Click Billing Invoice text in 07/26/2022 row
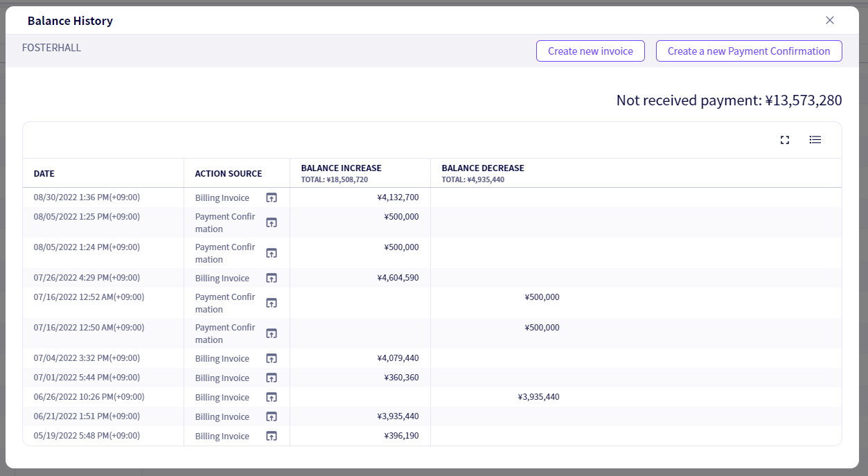Image resolution: width=868 pixels, height=476 pixels. [222, 279]
